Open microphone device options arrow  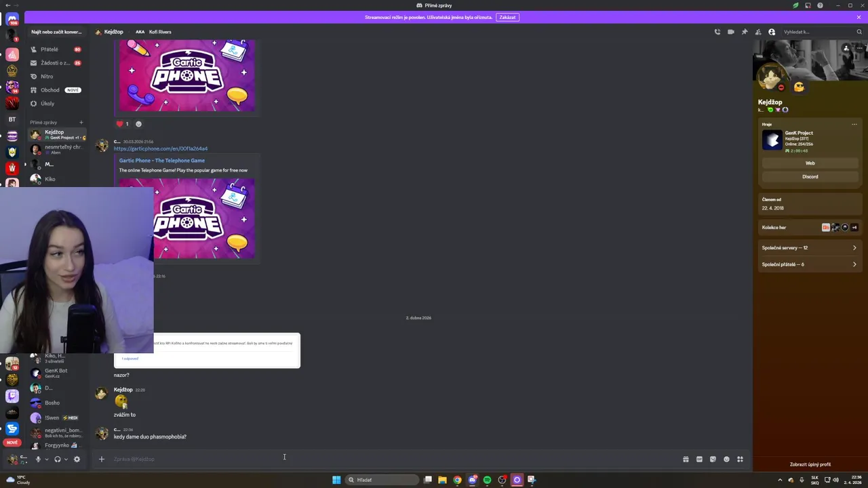click(x=46, y=460)
